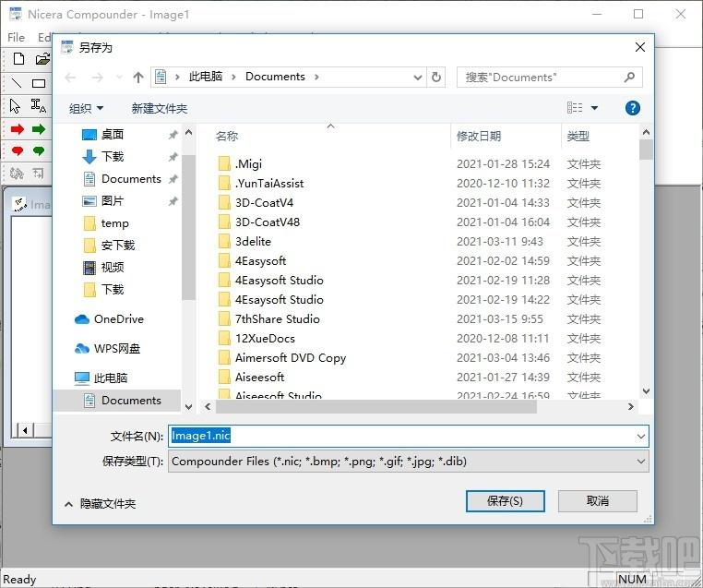Image resolution: width=703 pixels, height=588 pixels.
Task: Select the arrow pointer selection tool
Action: pyautogui.click(x=15, y=106)
